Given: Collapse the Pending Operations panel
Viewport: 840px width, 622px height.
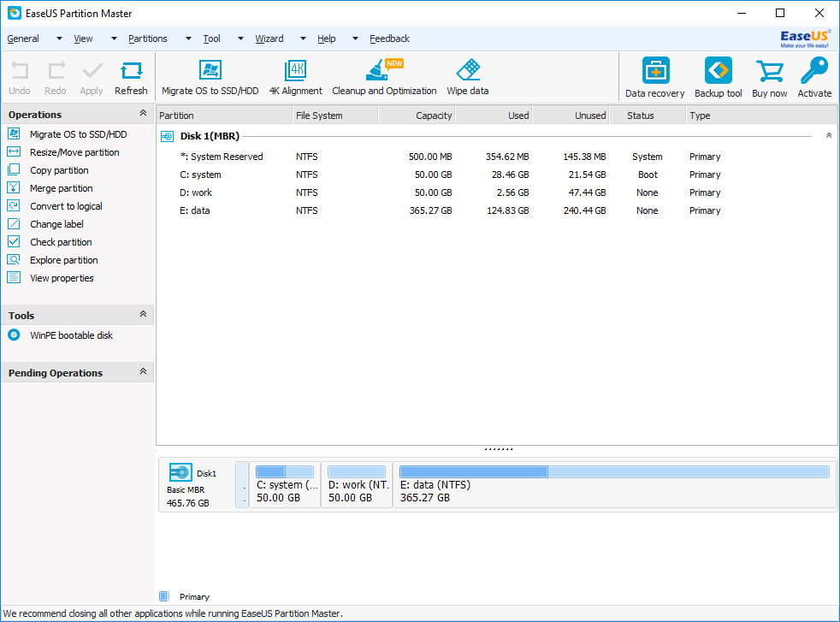Looking at the screenshot, I should [x=143, y=371].
